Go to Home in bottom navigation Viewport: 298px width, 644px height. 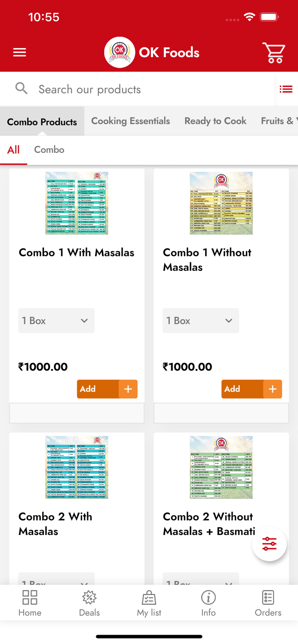point(30,603)
